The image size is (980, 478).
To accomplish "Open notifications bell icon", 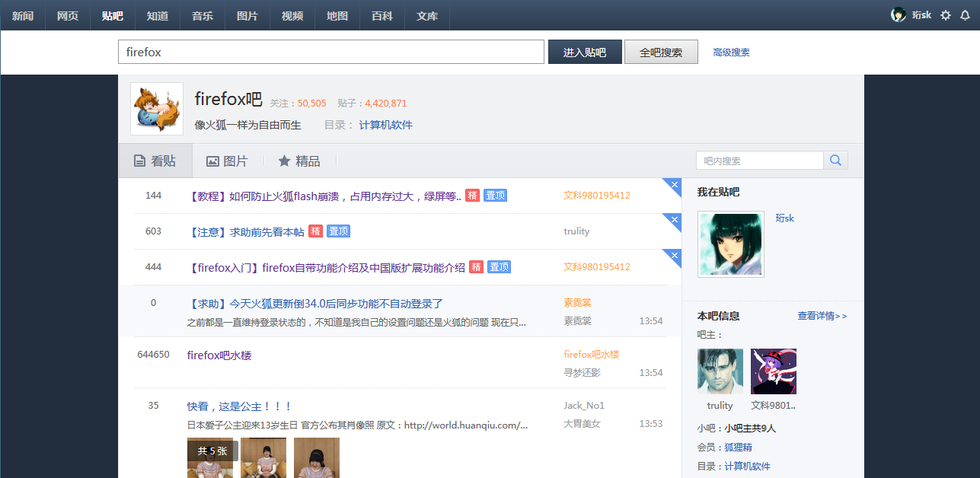I will (966, 15).
